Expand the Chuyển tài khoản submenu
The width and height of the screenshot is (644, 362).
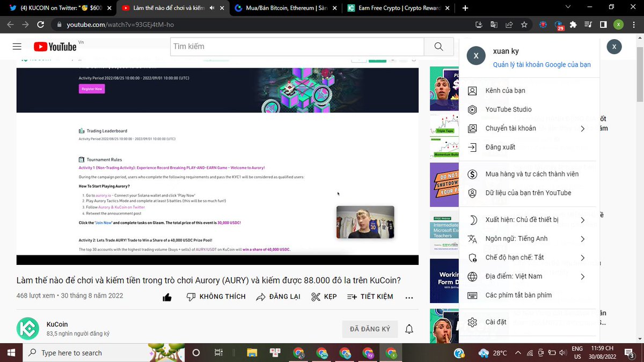(x=582, y=128)
